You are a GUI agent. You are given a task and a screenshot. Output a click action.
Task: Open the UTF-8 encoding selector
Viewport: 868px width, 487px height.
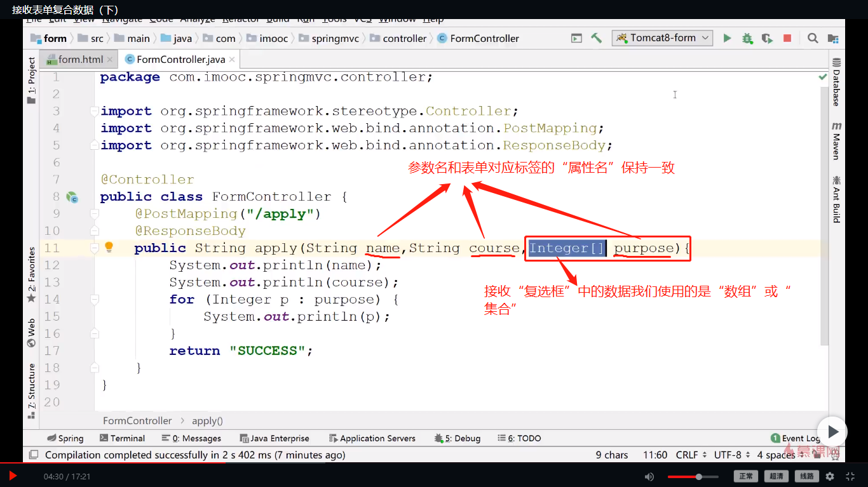pyautogui.click(x=731, y=455)
